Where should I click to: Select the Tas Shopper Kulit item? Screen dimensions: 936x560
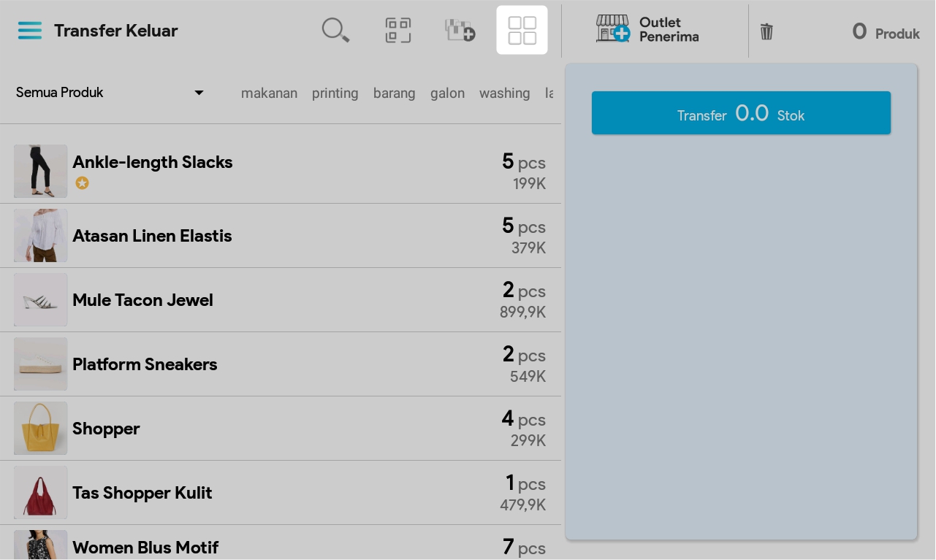281,493
